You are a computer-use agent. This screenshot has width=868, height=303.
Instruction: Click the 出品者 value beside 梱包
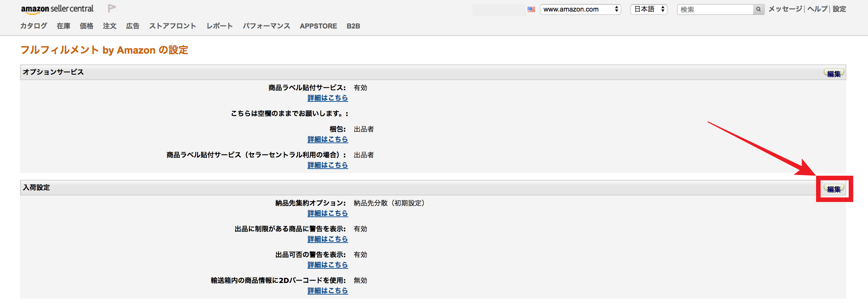(x=364, y=129)
